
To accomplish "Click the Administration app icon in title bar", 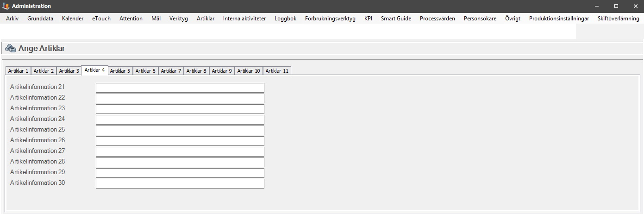I will (6, 6).
